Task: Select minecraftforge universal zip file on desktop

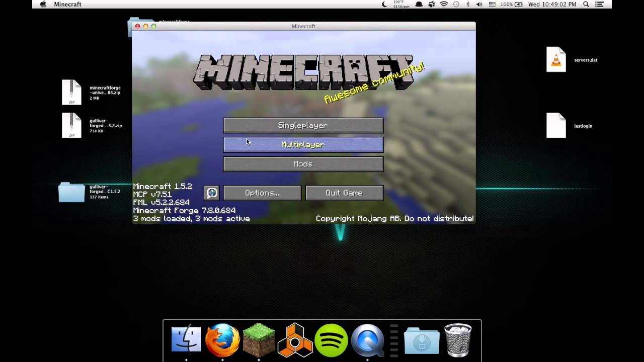Action: (x=71, y=92)
